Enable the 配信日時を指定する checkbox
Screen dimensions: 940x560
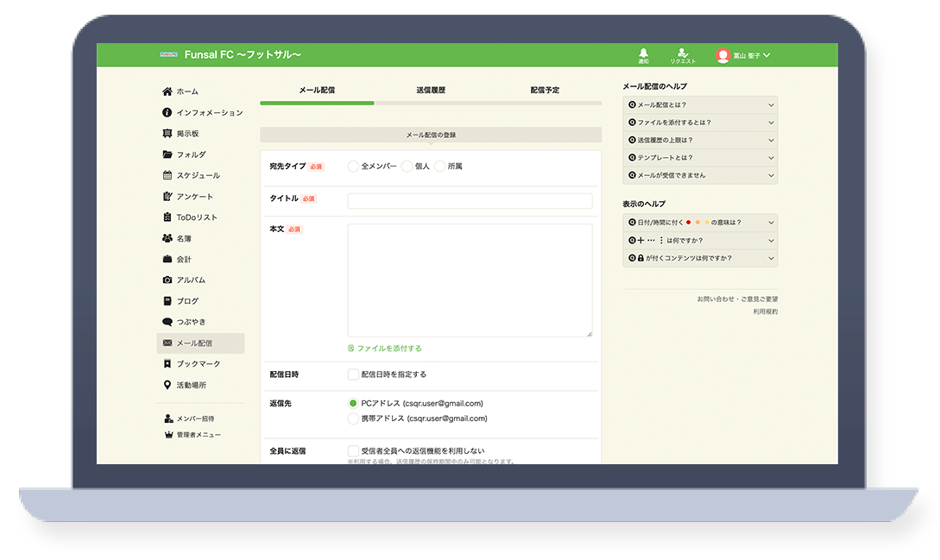click(x=353, y=374)
